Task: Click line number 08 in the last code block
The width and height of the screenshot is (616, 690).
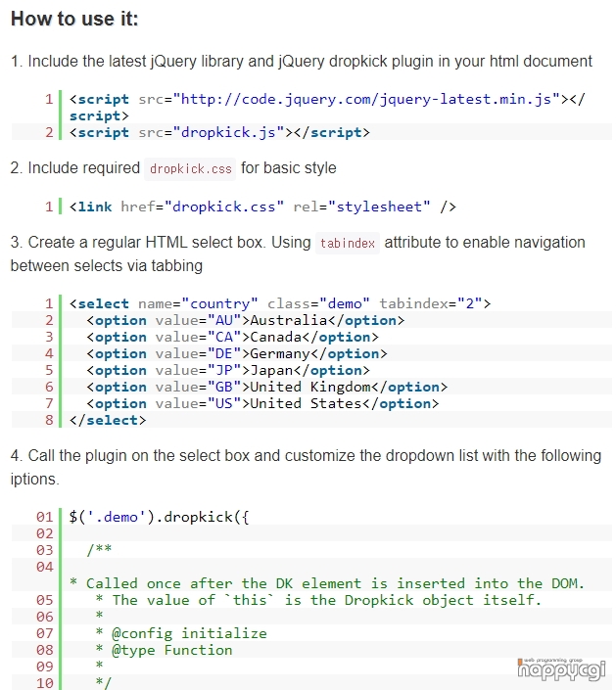Action: click(44, 651)
